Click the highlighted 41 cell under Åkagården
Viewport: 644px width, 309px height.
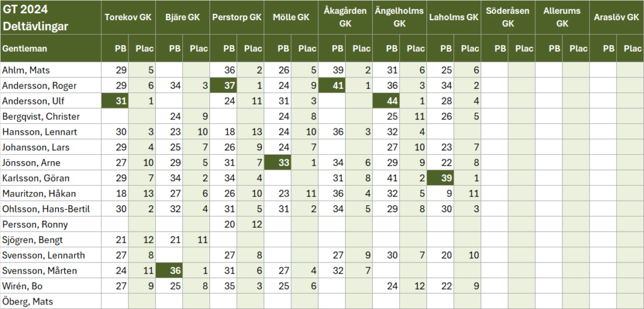[332, 86]
